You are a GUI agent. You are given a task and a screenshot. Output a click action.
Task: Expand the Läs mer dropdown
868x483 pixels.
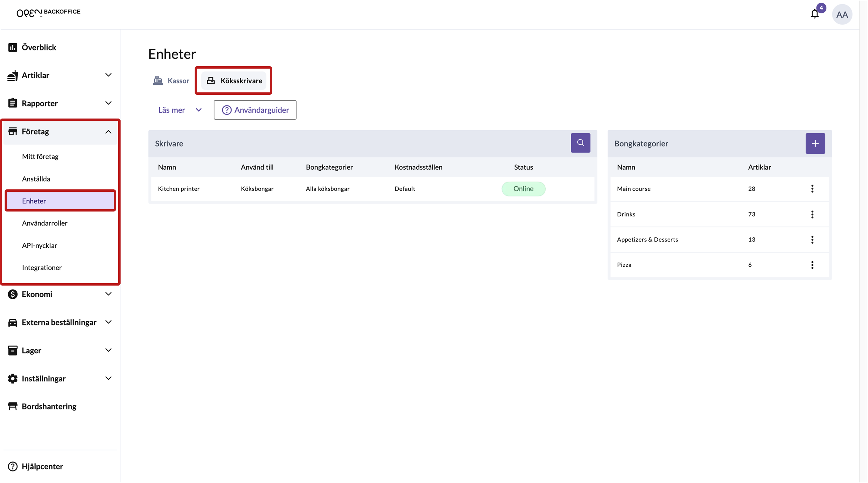(180, 110)
